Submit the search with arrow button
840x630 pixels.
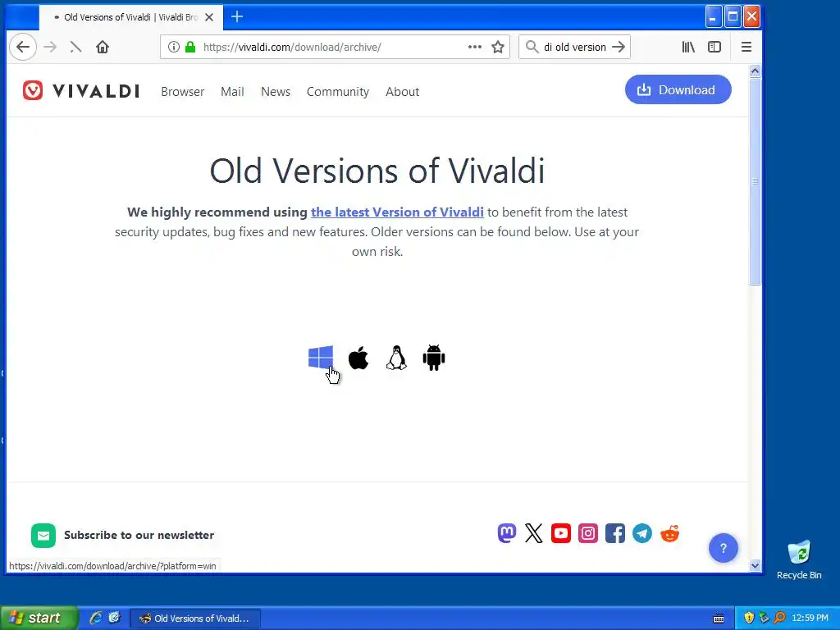click(619, 47)
